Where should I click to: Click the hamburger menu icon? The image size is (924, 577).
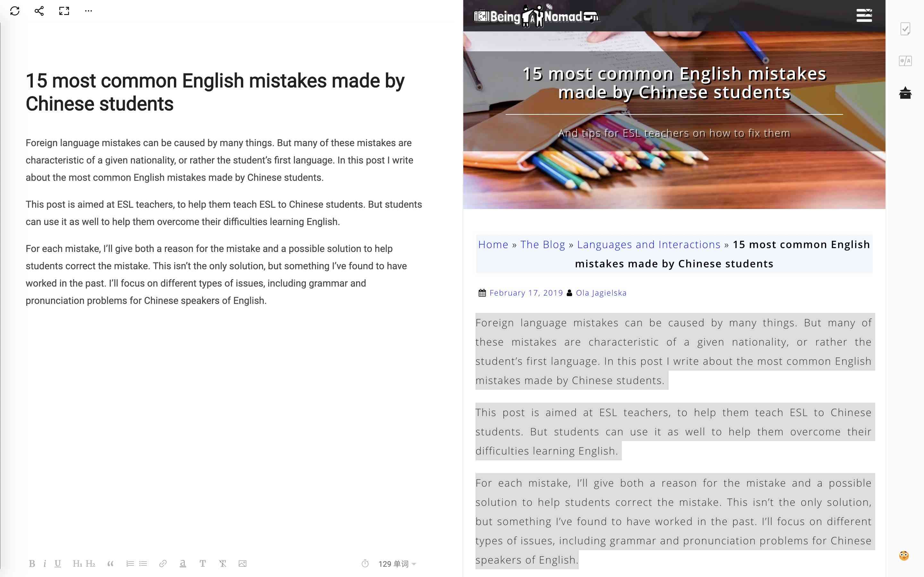coord(864,15)
